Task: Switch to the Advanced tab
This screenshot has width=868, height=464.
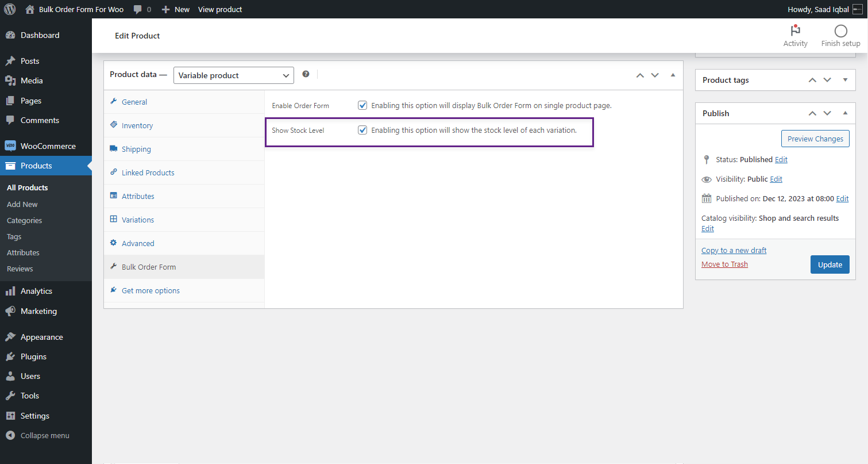Action: (184, 243)
